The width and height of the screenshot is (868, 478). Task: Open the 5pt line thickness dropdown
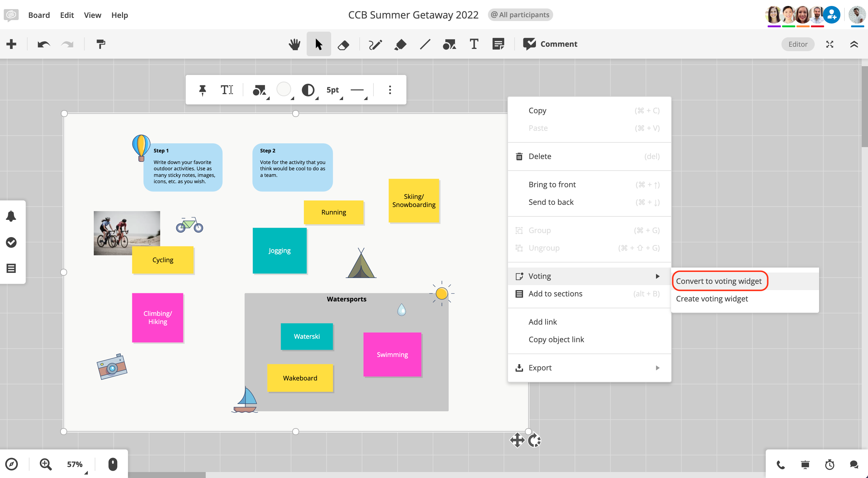pos(333,90)
